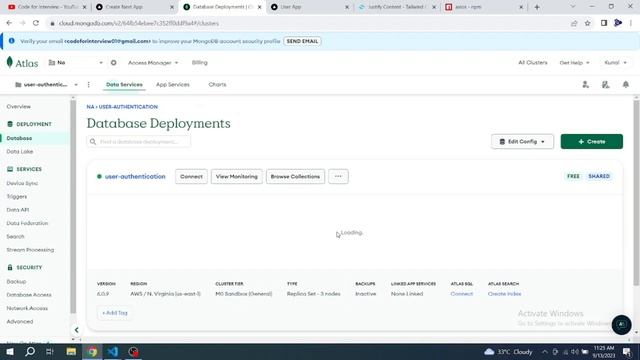Open organization settings gear icon
Viewport: 640px width, 360px height.
pos(113,62)
